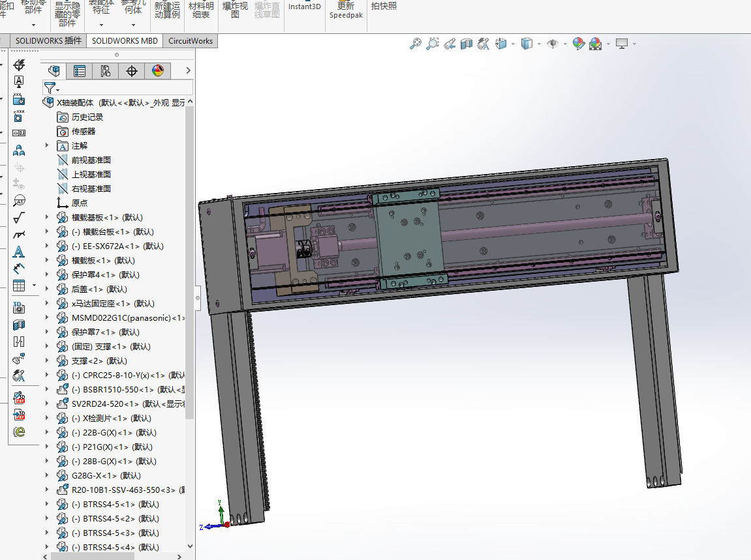Click the Publish eDrawings file icon

[19, 432]
